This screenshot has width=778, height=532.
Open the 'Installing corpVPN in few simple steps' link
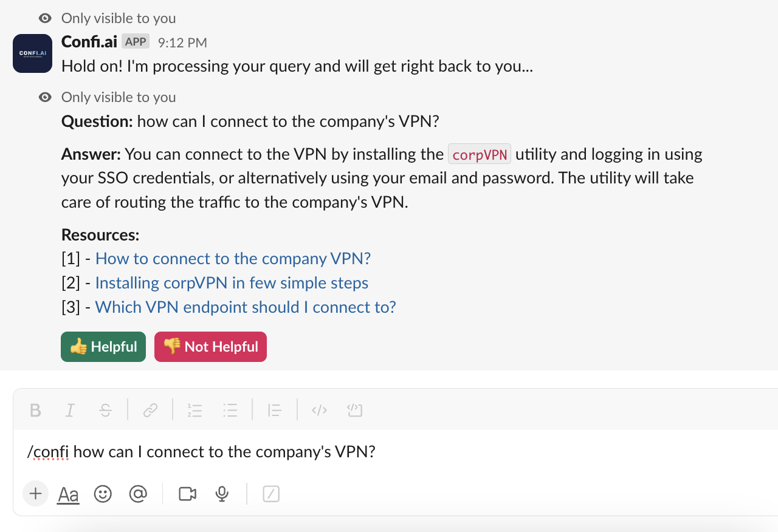pyautogui.click(x=232, y=282)
